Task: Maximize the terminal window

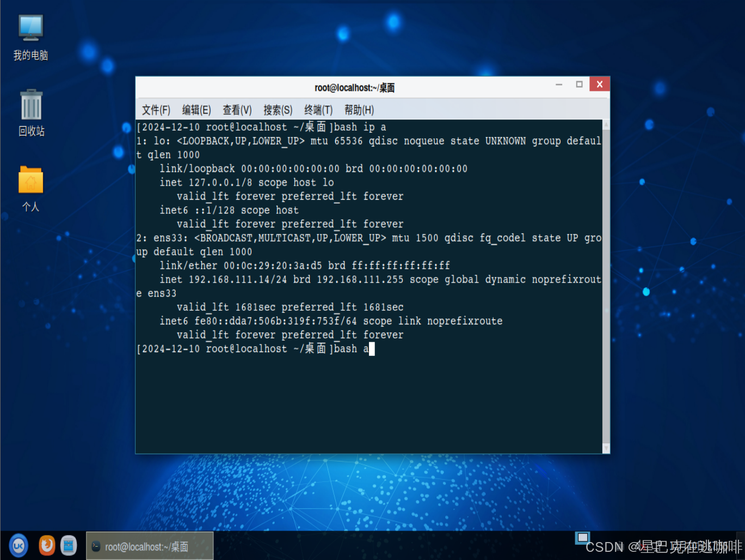Action: (x=579, y=84)
